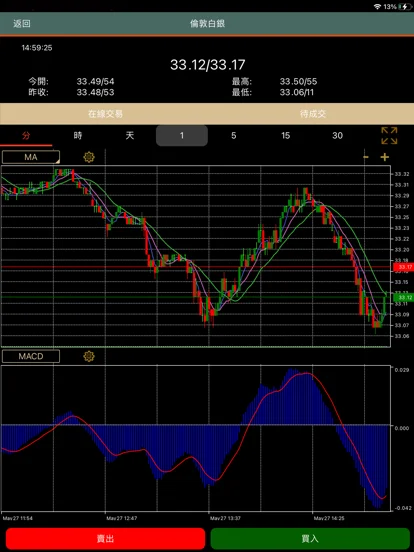Select the 5-minute interval

point(233,136)
